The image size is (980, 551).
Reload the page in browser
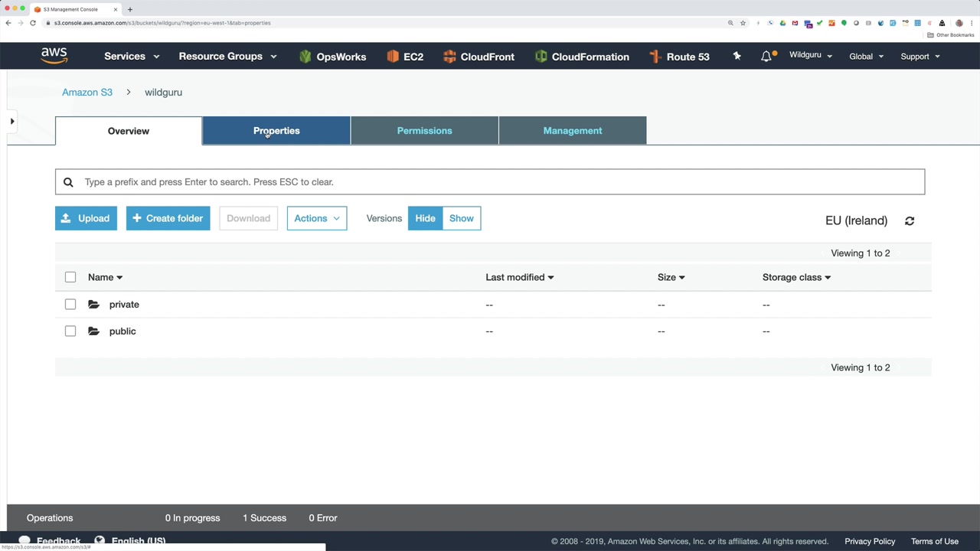[x=33, y=23]
